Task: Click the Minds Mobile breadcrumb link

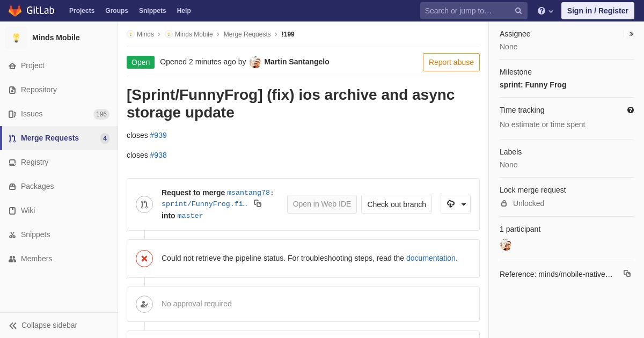Action: coord(194,34)
